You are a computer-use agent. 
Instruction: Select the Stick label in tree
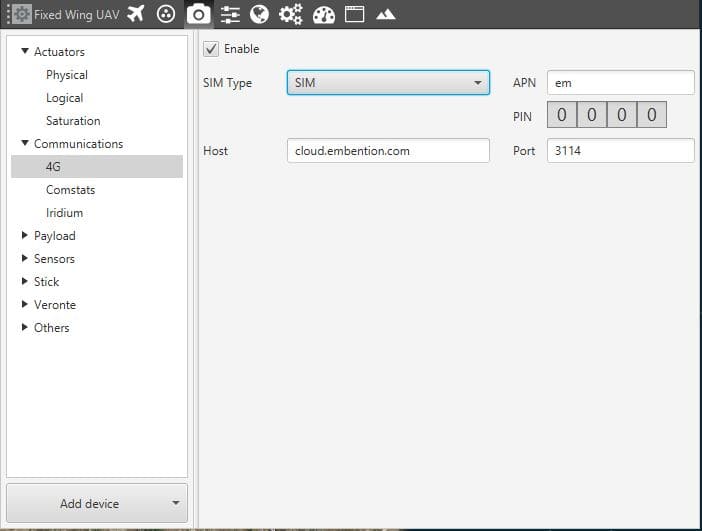pyautogui.click(x=47, y=282)
